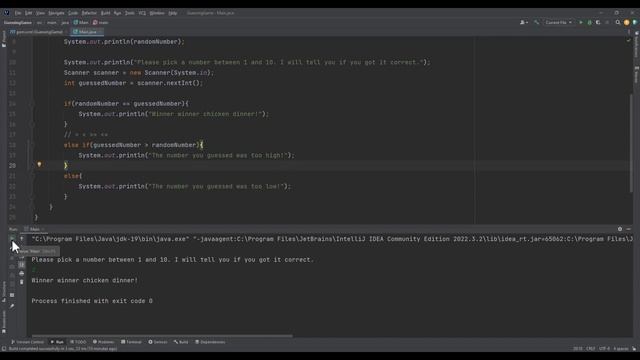
Task: Open the Navigate menu
Action: (x=56, y=13)
